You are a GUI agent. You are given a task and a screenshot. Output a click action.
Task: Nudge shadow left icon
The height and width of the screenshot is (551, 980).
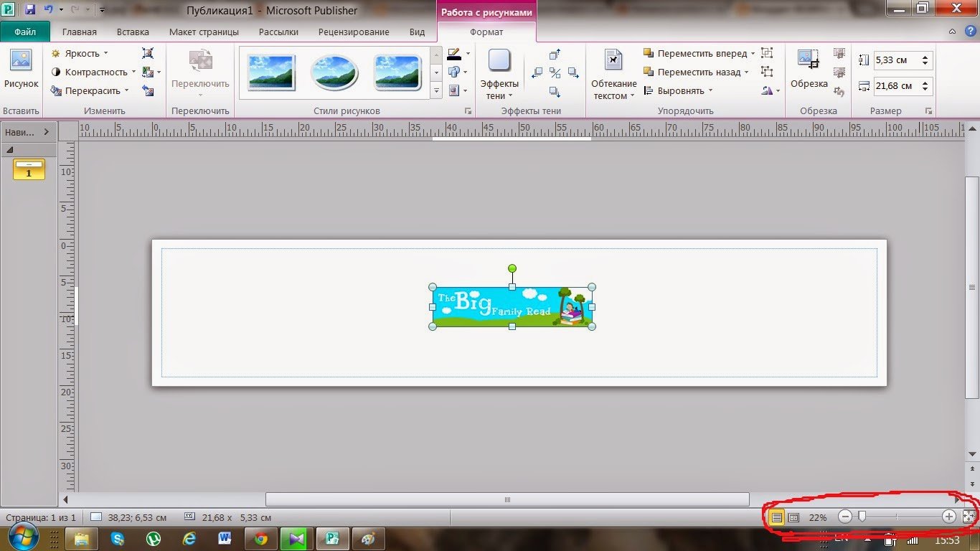537,72
